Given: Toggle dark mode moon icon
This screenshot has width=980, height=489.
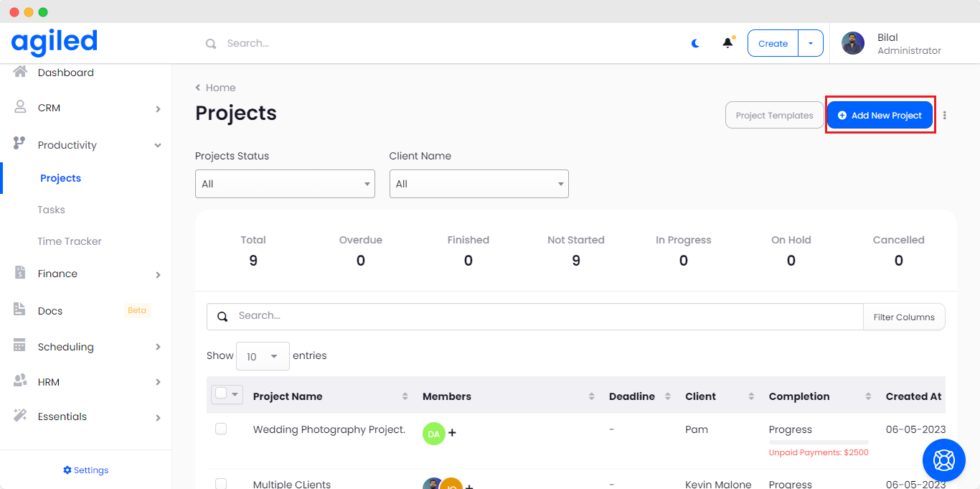Looking at the screenshot, I should pyautogui.click(x=695, y=43).
